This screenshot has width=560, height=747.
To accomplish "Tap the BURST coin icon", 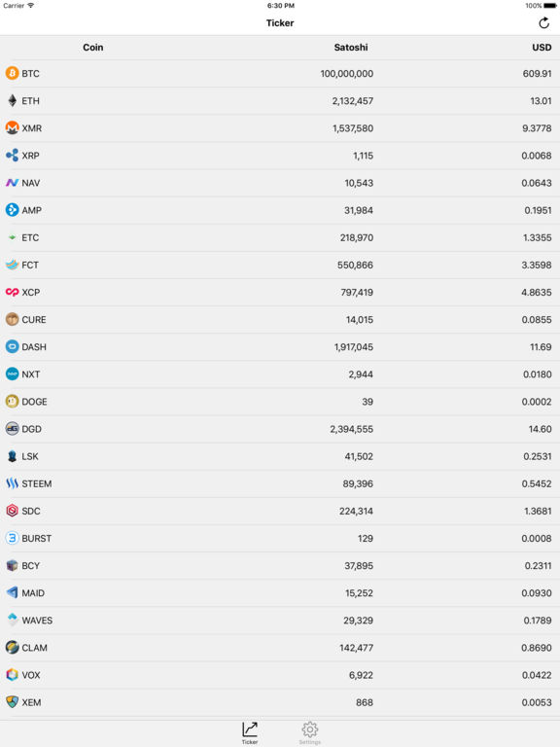I will click(12, 538).
